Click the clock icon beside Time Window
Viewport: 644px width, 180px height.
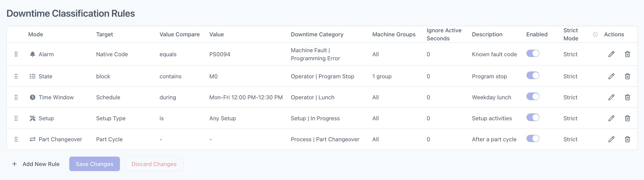32,97
